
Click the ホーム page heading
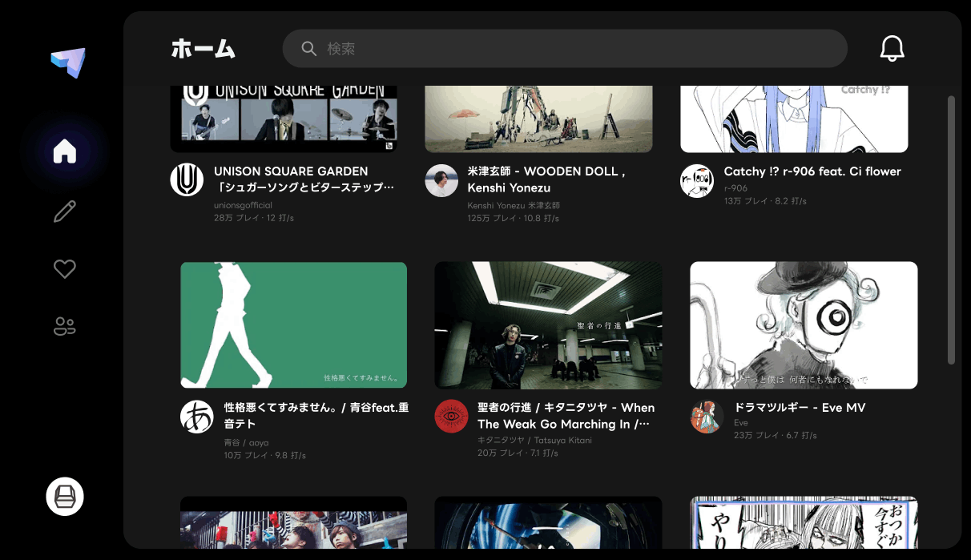(x=203, y=49)
